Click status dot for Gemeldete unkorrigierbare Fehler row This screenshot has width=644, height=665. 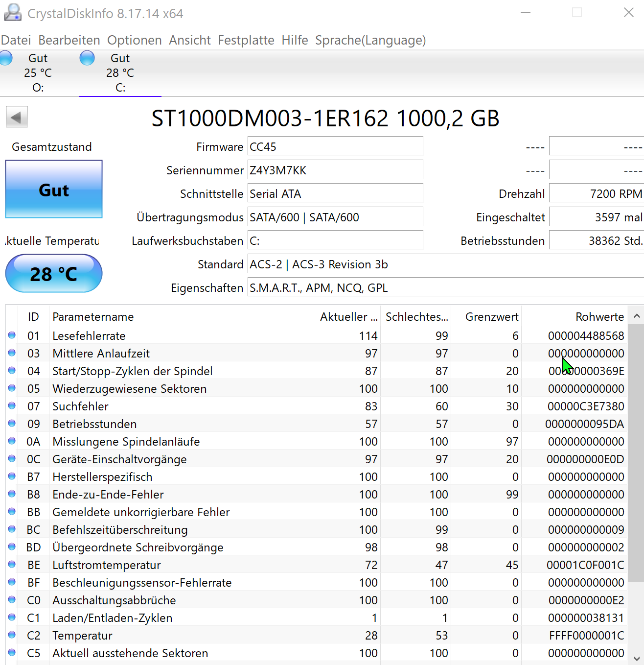pyautogui.click(x=12, y=512)
